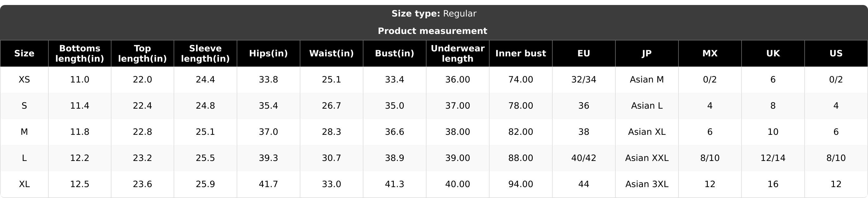Click the JP column header
This screenshot has width=868, height=198.
click(647, 54)
